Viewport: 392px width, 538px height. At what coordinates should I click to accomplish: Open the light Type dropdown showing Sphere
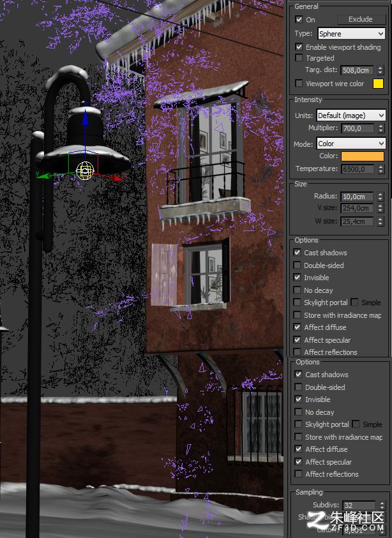click(351, 34)
